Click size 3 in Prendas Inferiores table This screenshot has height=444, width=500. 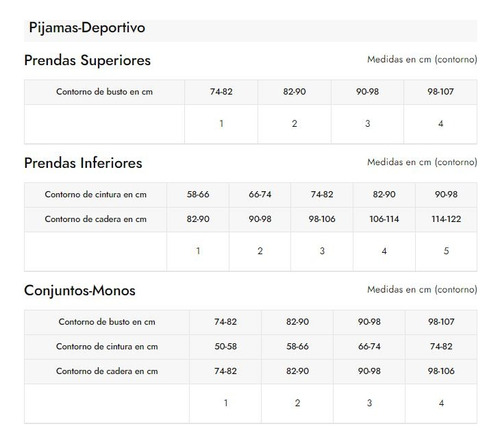[x=322, y=251]
